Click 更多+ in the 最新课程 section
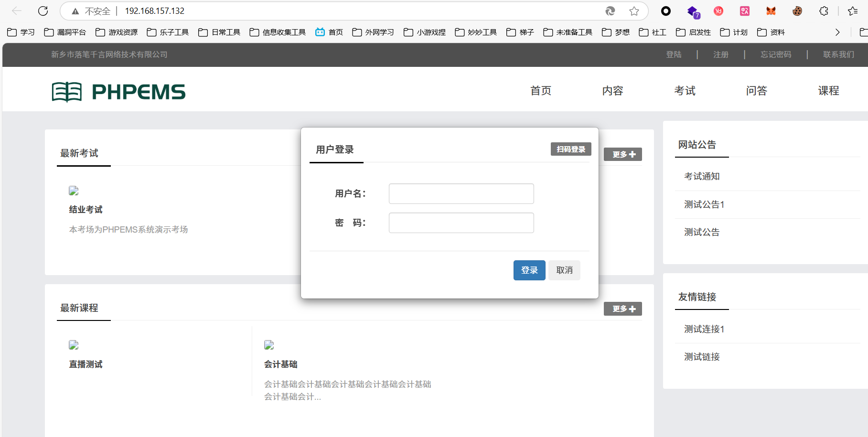868x437 pixels. [x=623, y=309]
